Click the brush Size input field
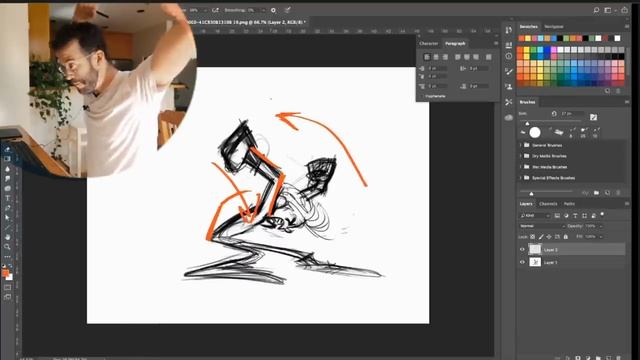The image size is (640, 360). (x=571, y=114)
